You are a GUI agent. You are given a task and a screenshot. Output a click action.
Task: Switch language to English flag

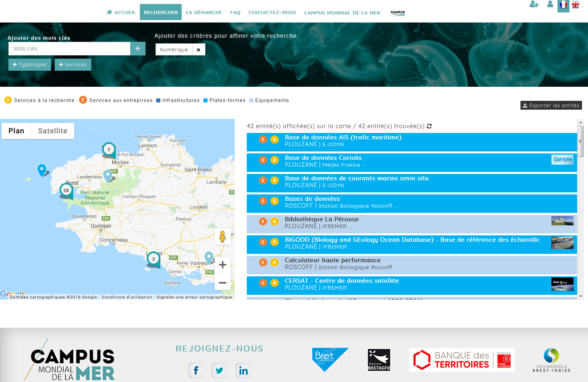click(576, 5)
